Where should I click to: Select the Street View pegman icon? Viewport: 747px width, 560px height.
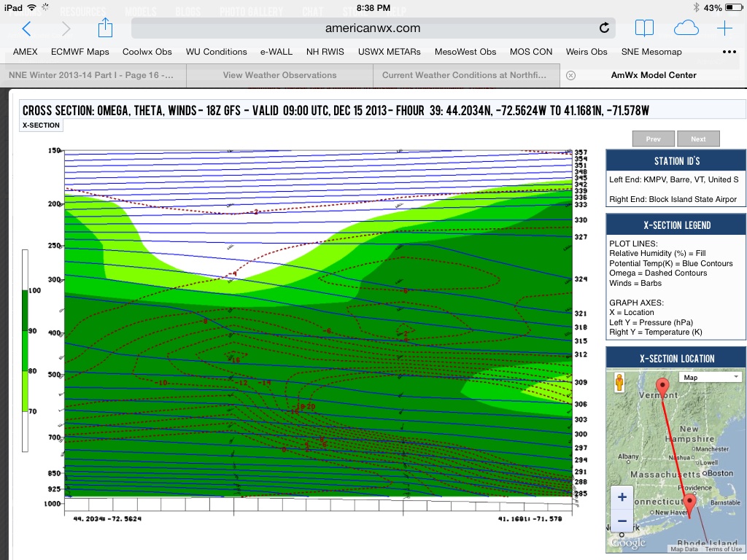coord(620,382)
